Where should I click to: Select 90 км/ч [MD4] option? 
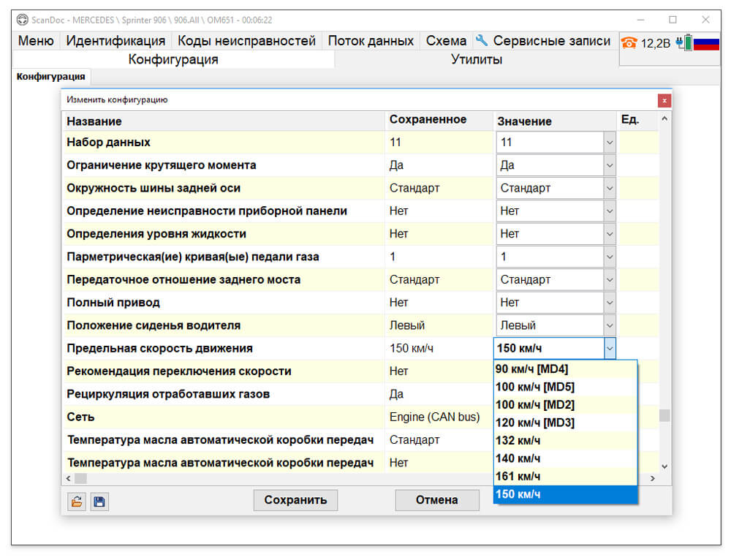[566, 369]
